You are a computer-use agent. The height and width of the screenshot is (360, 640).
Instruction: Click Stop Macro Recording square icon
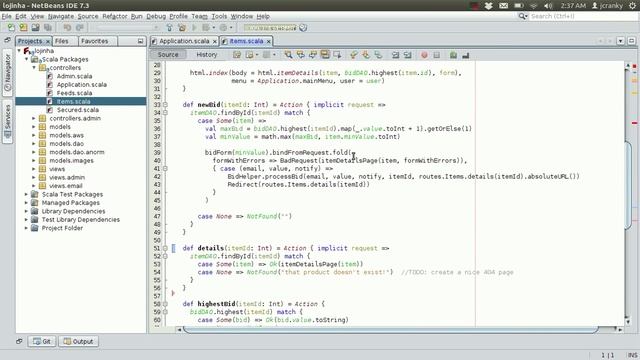pyautogui.click(x=436, y=55)
